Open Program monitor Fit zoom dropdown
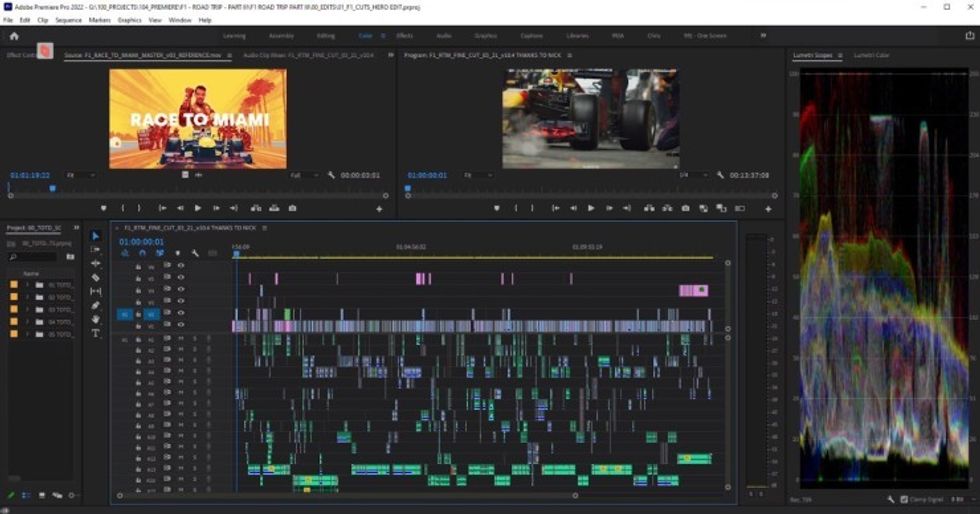The width and height of the screenshot is (980, 514). click(477, 175)
